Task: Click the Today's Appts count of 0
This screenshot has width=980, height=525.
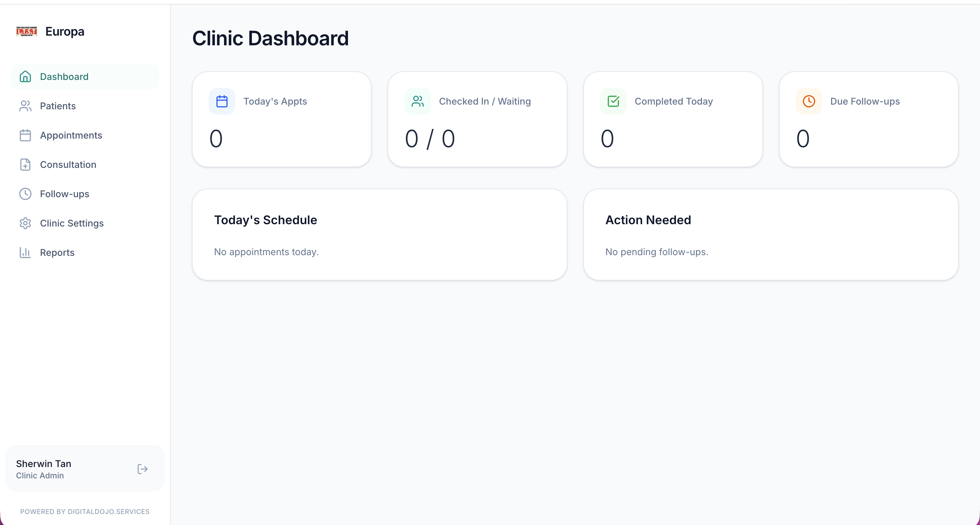Action: (x=216, y=139)
